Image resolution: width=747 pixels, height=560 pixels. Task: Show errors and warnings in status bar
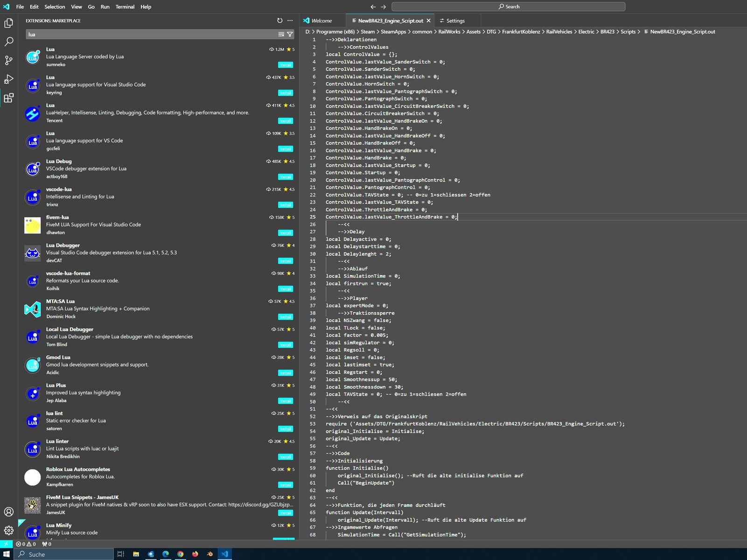point(26,544)
